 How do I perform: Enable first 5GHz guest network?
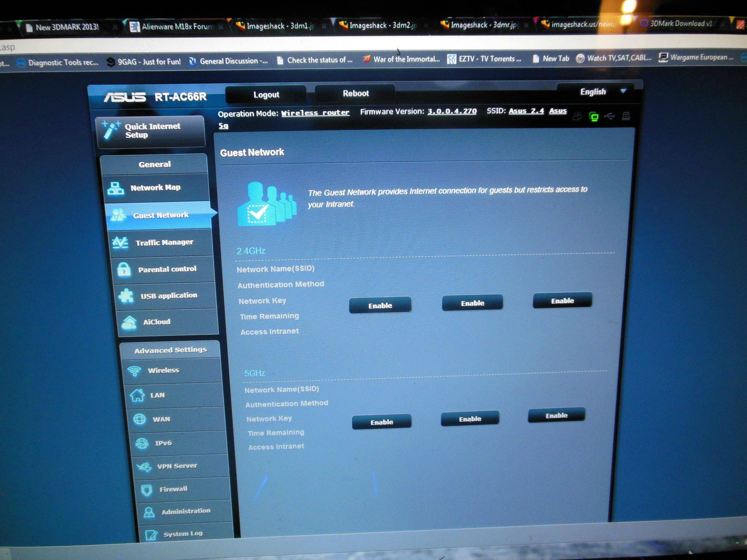coord(382,422)
